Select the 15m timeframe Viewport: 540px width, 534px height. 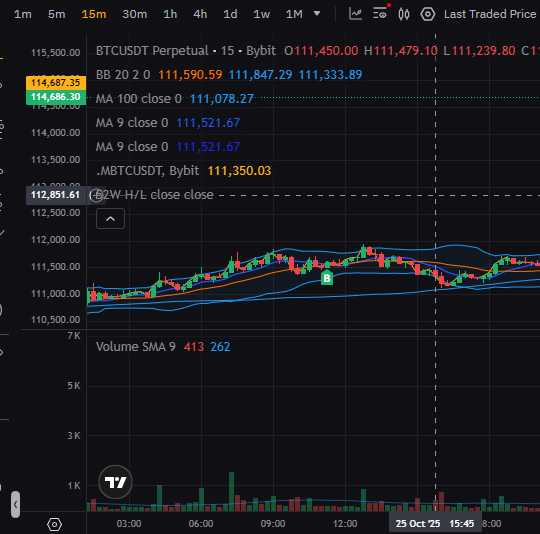(x=94, y=14)
